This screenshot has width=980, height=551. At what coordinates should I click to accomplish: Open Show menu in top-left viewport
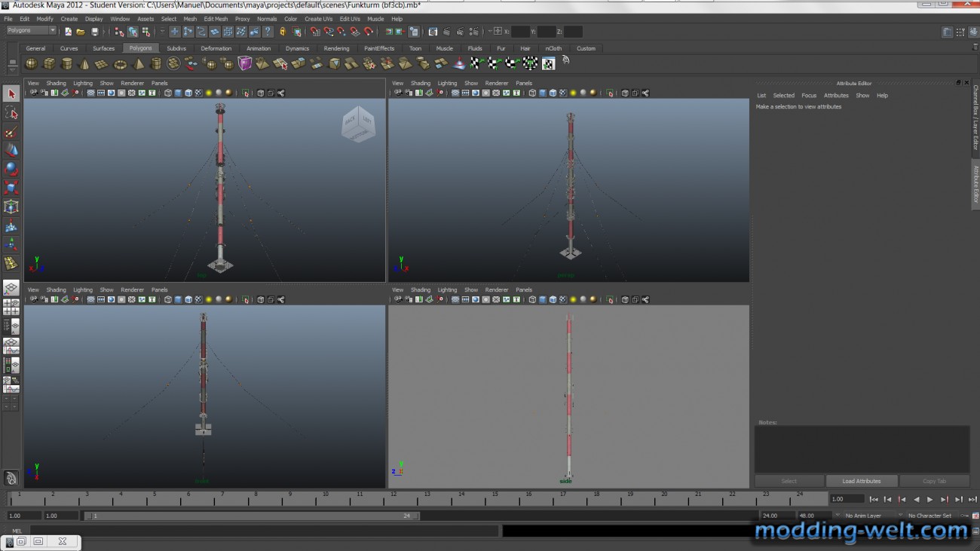pos(107,83)
